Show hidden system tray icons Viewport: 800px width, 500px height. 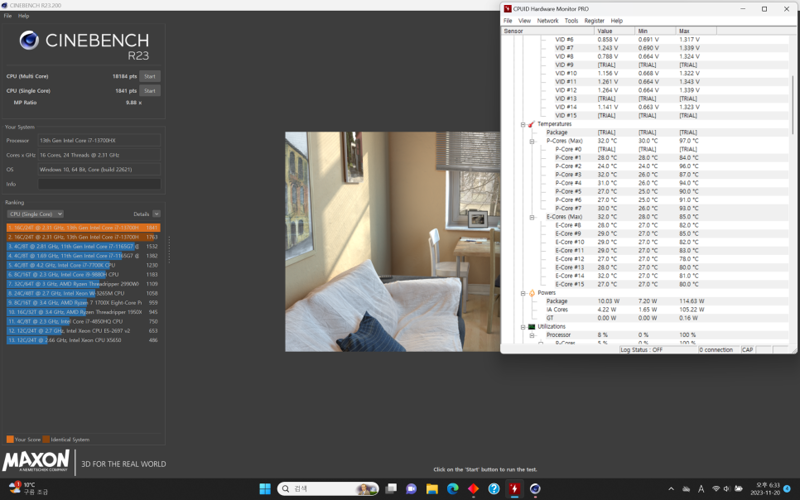671,489
